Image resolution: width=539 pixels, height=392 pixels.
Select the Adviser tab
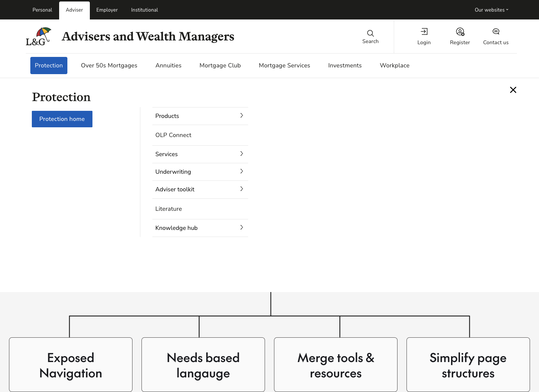pyautogui.click(x=74, y=10)
